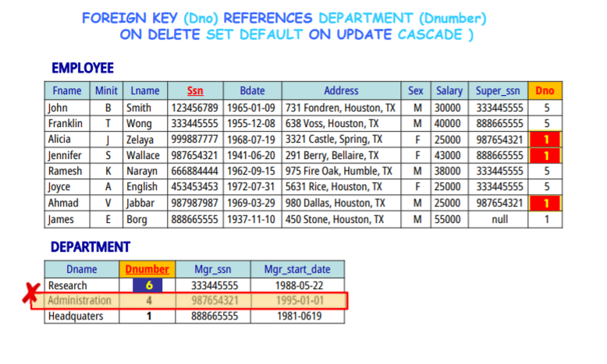The image size is (607, 364).
Task: Select birth date 1937-11-10
Action: 251,219
